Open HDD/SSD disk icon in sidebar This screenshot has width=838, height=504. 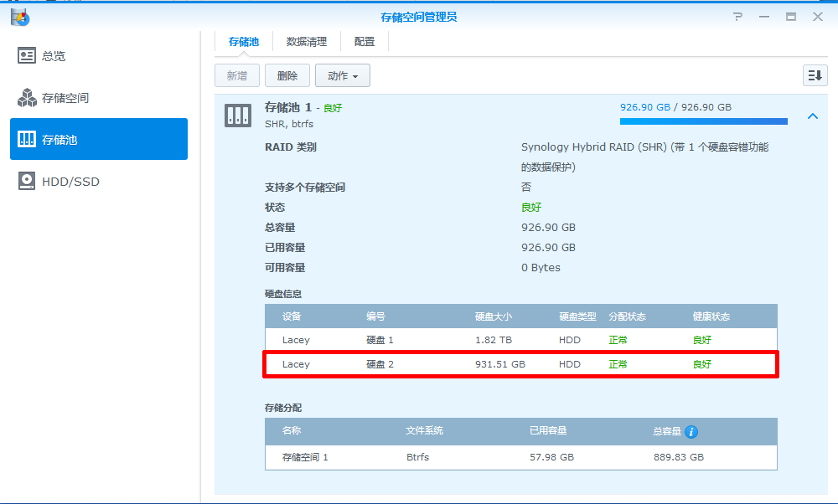tap(27, 181)
